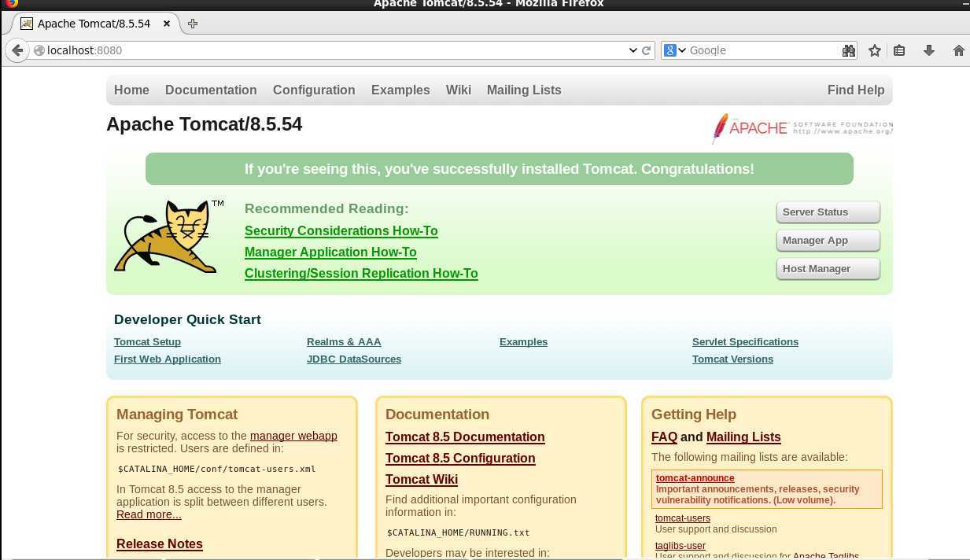The width and height of the screenshot is (970, 560).
Task: Open the Host Manager button
Action: (x=828, y=269)
